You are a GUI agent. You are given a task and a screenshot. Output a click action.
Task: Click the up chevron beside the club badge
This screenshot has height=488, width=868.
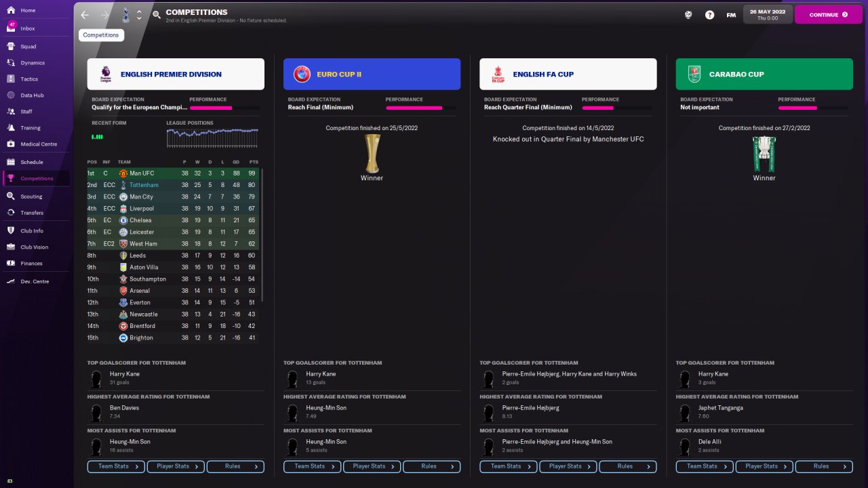(x=139, y=12)
